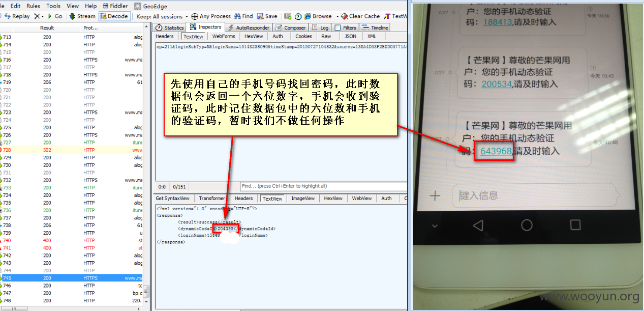
Task: Select session 745 row
Action: tap(72, 278)
